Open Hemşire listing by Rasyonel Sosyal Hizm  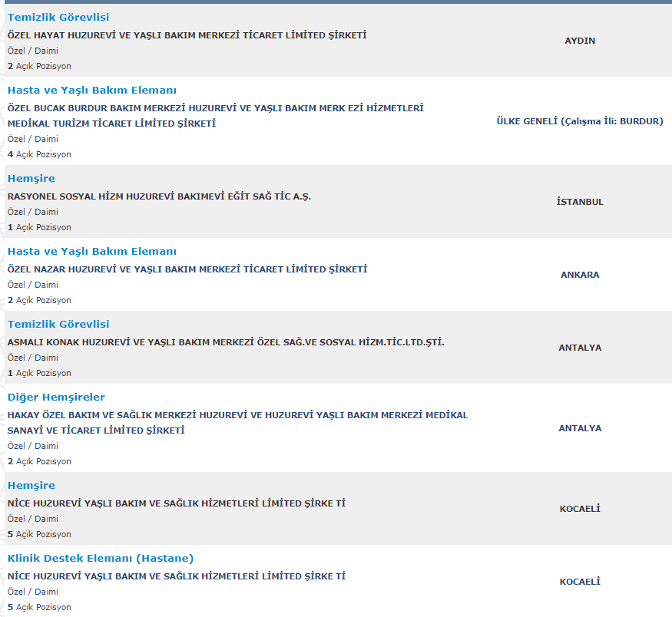click(31, 179)
